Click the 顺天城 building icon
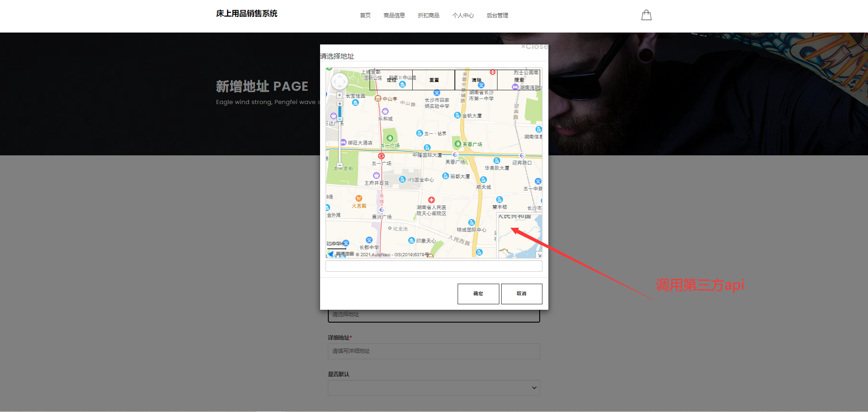Image resolution: width=868 pixels, height=412 pixels. (x=483, y=180)
